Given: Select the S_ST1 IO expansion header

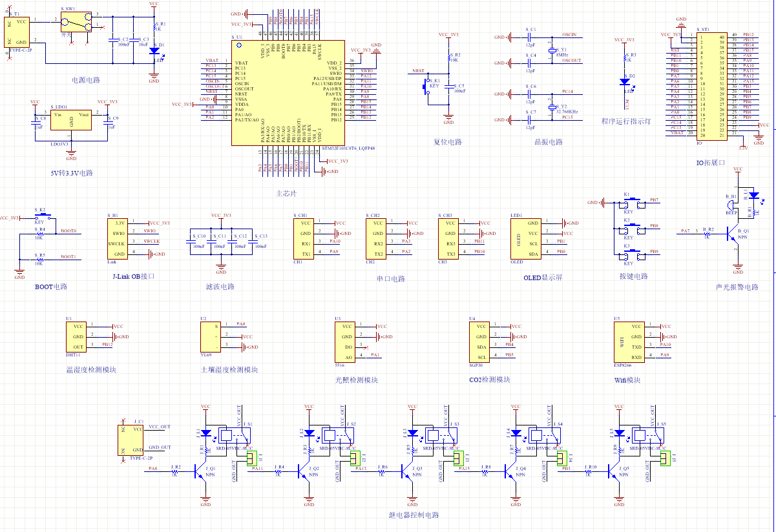Looking at the screenshot, I should [x=711, y=86].
